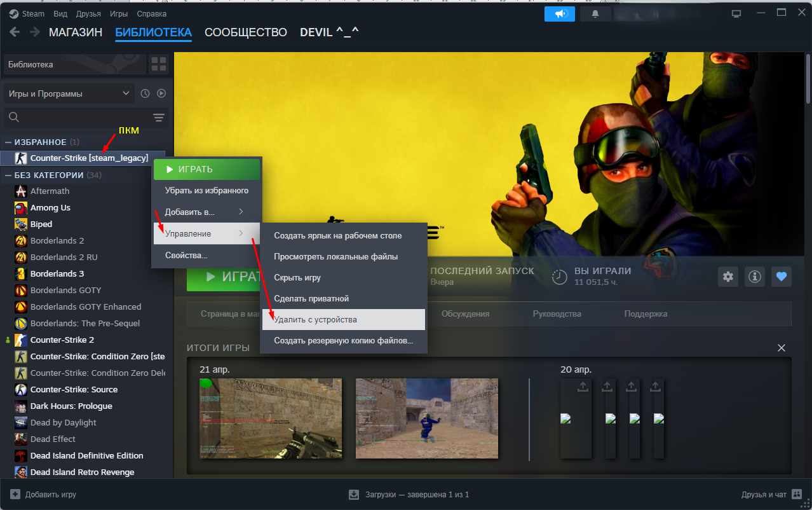Open advanced filter settings icon
The width and height of the screenshot is (812, 510).
coord(159,118)
